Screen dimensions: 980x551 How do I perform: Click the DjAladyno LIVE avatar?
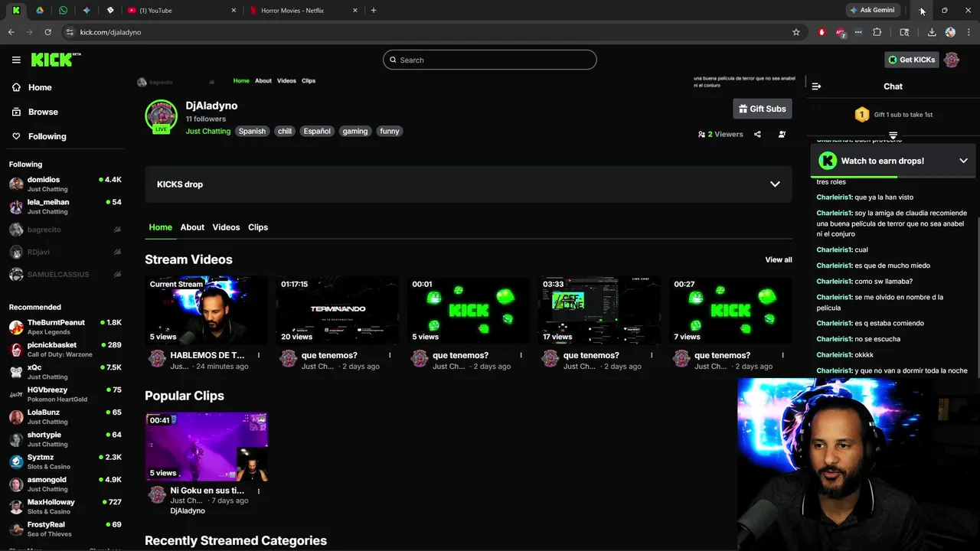pos(161,116)
